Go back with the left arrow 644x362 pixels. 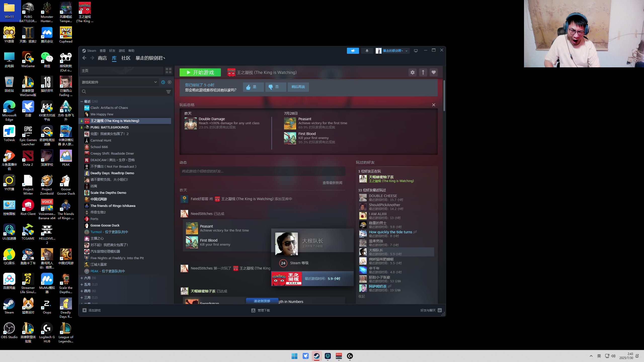pos(84,58)
